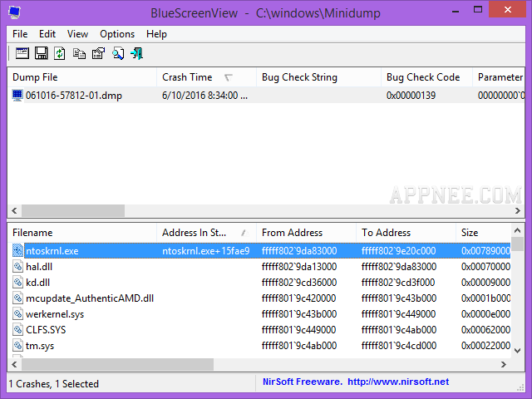Sort by the Filename column header
This screenshot has height=399, width=532.
point(82,233)
